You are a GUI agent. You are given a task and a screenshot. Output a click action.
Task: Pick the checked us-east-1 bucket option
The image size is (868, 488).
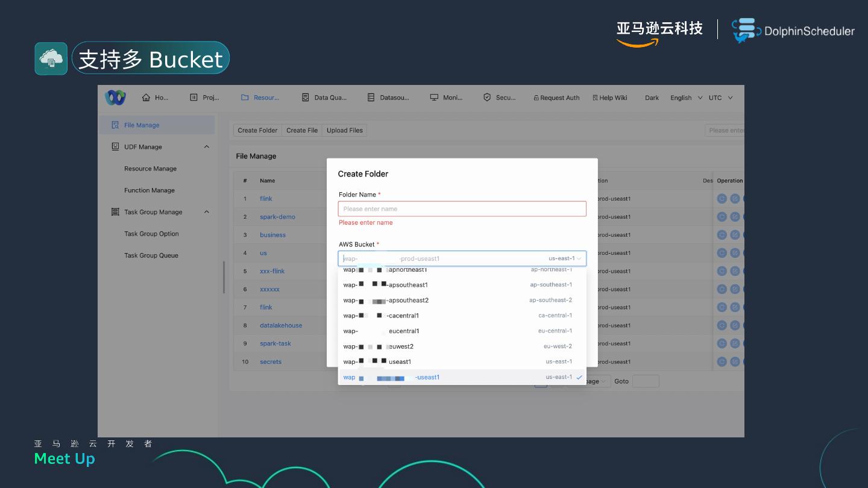coord(462,377)
